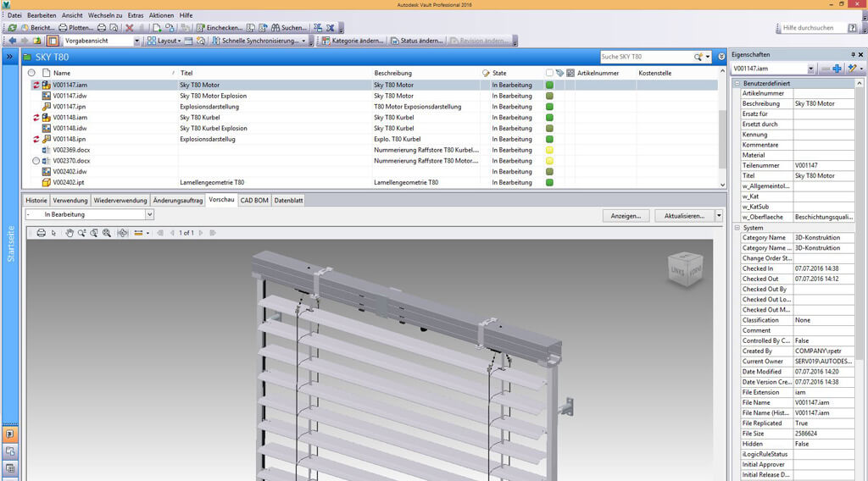Open the Extras menu
This screenshot has width=868, height=481.
[x=135, y=15]
